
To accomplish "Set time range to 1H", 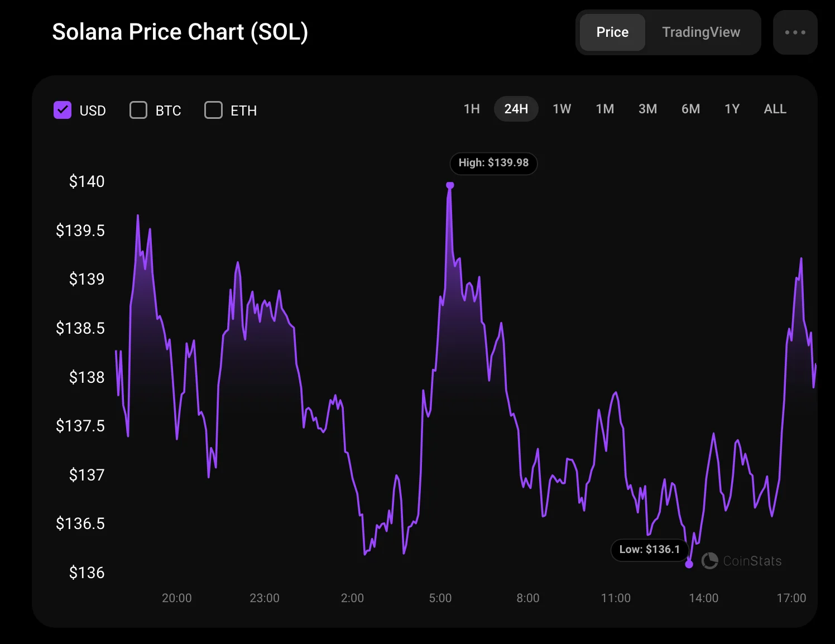I will point(472,109).
